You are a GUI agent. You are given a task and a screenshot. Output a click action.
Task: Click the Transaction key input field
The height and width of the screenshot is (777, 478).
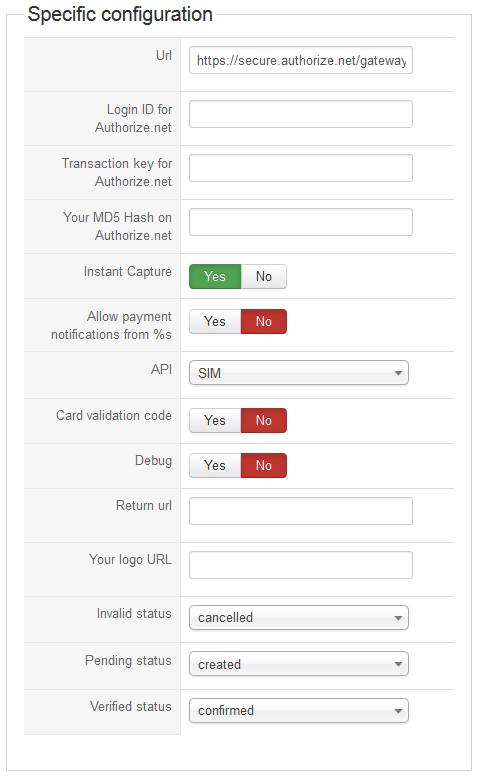pos(301,168)
